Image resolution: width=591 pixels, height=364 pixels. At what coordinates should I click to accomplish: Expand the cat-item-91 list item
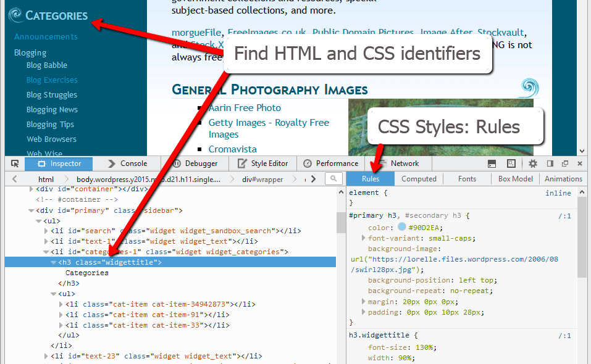click(61, 315)
